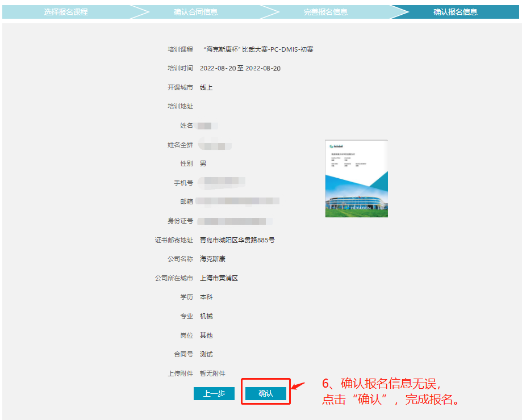Go to the 确认合同信息 step
522x420 pixels.
click(x=195, y=12)
